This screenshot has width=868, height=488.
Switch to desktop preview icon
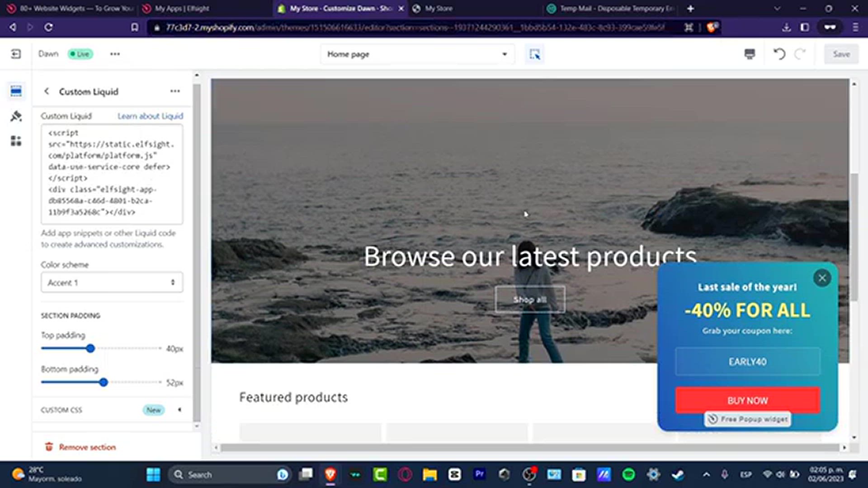click(750, 54)
